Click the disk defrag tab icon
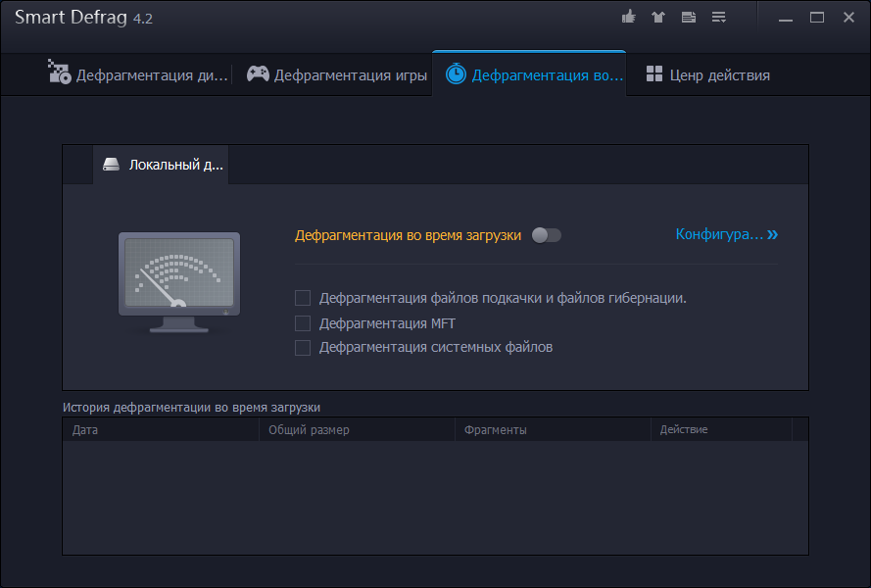The image size is (871, 588). pyautogui.click(x=59, y=73)
